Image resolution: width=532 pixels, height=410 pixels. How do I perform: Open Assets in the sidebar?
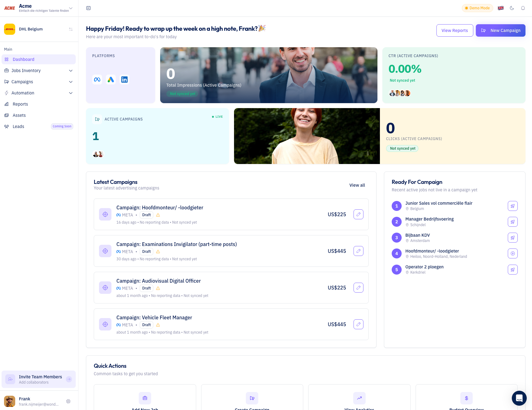(38, 115)
